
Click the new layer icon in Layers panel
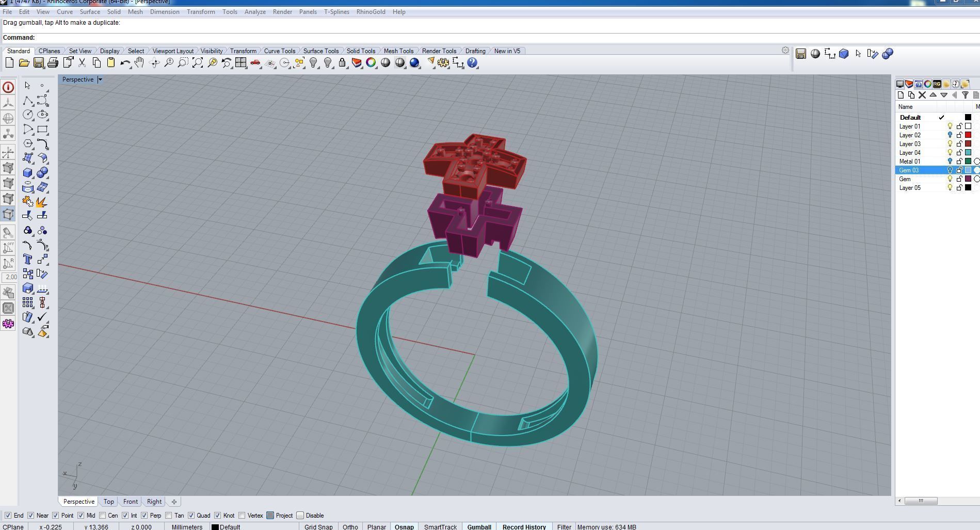901,95
